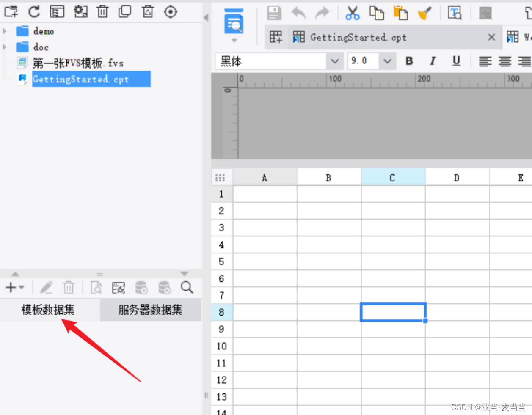Redo the last action
This screenshot has height=415, width=532.
322,13
